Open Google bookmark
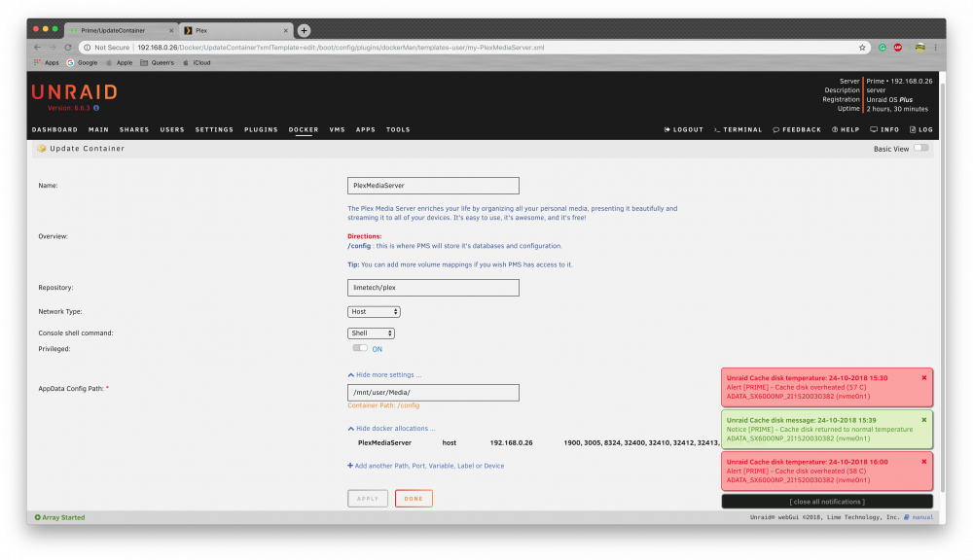973x560 pixels. tap(82, 62)
